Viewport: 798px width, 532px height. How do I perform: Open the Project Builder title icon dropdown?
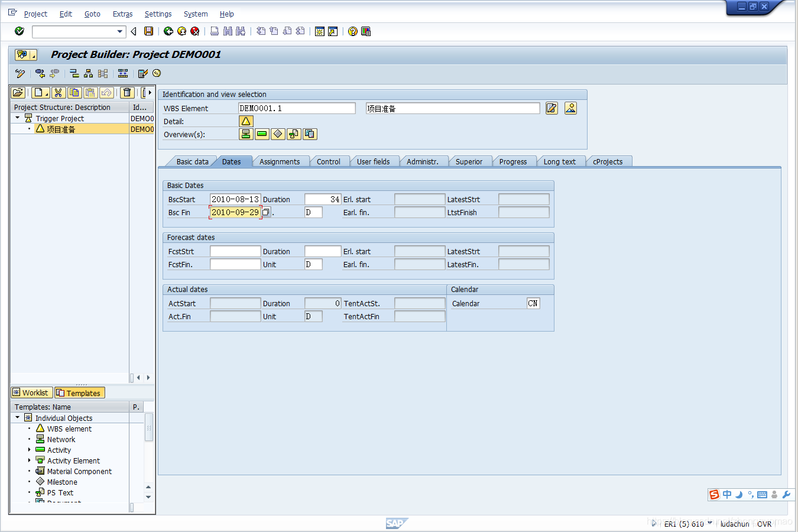(26, 54)
